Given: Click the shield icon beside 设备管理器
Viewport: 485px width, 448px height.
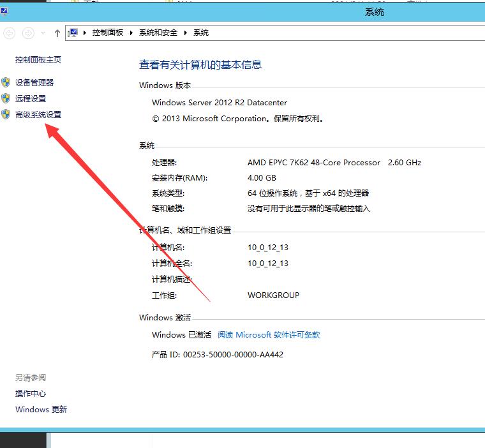Looking at the screenshot, I should 6,82.
